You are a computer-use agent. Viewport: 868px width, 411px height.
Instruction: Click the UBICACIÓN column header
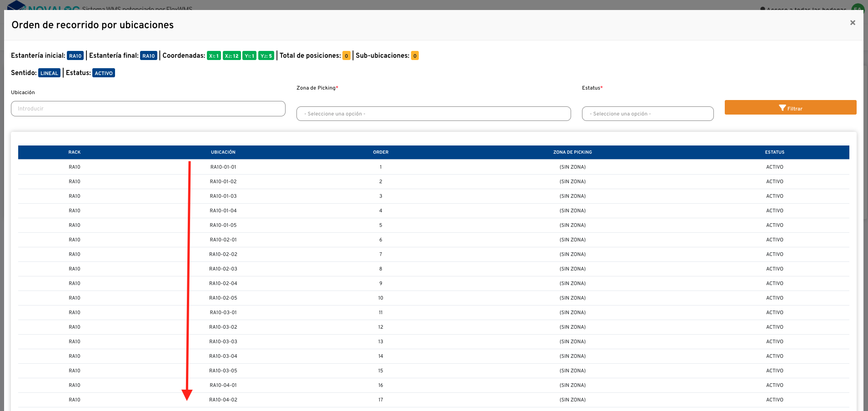click(x=223, y=152)
